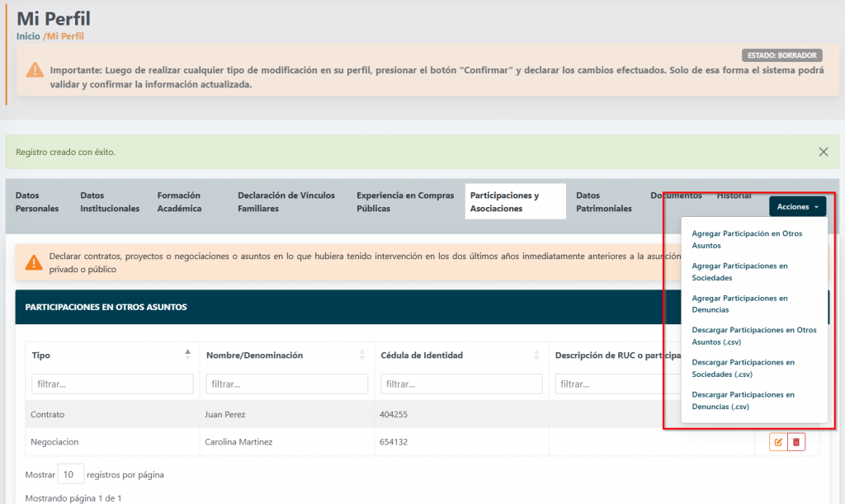
Task: Click the Inicio breadcrumb link
Action: point(28,36)
